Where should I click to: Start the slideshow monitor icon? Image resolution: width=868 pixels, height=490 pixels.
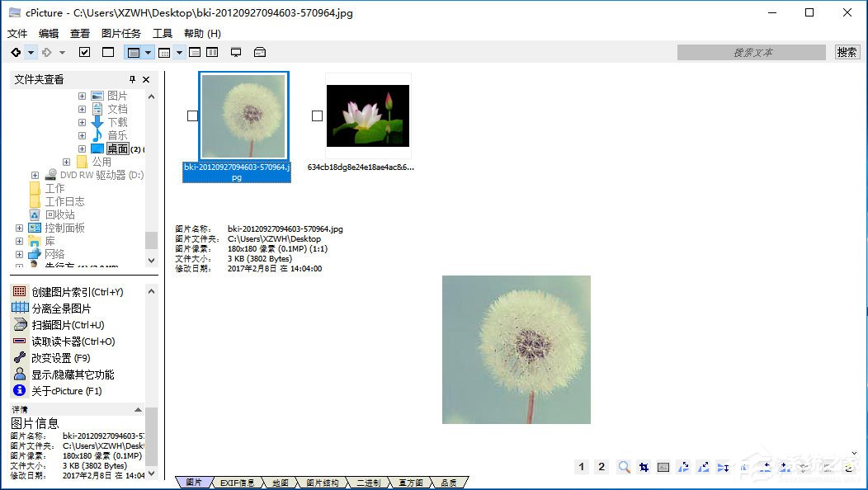point(236,53)
